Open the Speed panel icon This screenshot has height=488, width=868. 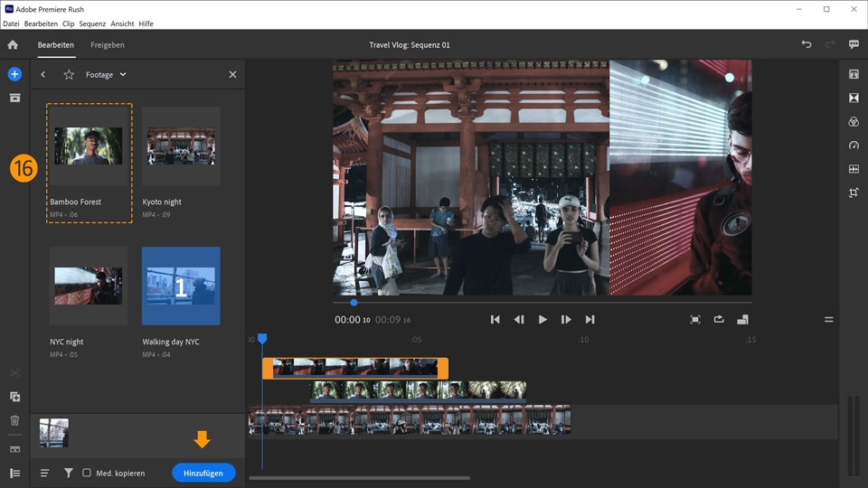[x=854, y=145]
